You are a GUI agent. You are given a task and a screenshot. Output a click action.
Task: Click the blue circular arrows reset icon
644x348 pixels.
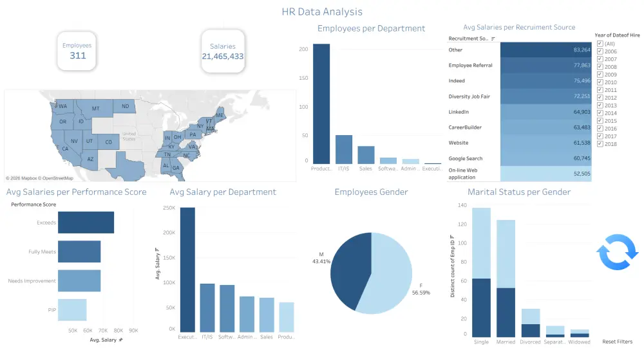617,252
